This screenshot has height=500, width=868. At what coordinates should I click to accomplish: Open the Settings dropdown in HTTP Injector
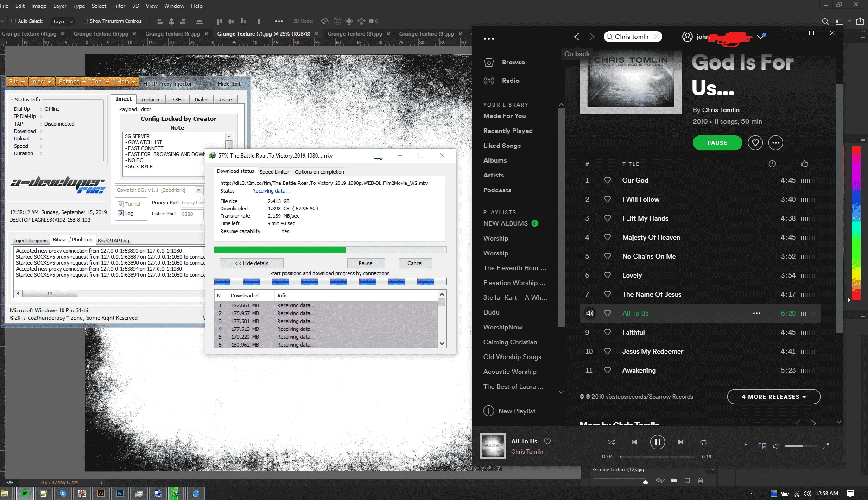72,82
